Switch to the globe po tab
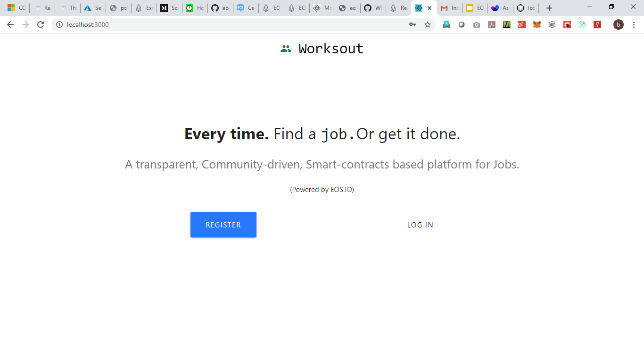 pos(118,8)
